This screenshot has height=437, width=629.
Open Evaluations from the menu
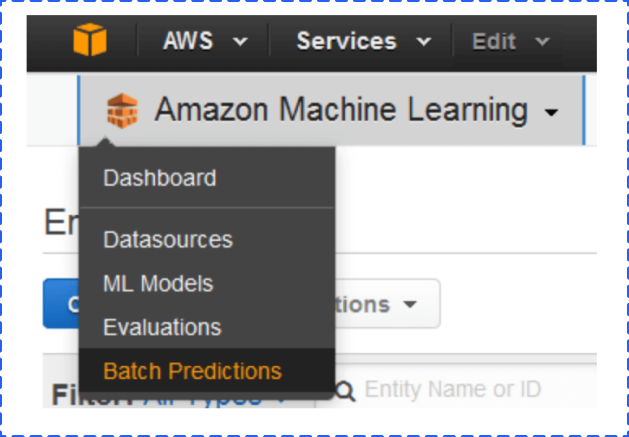point(161,327)
